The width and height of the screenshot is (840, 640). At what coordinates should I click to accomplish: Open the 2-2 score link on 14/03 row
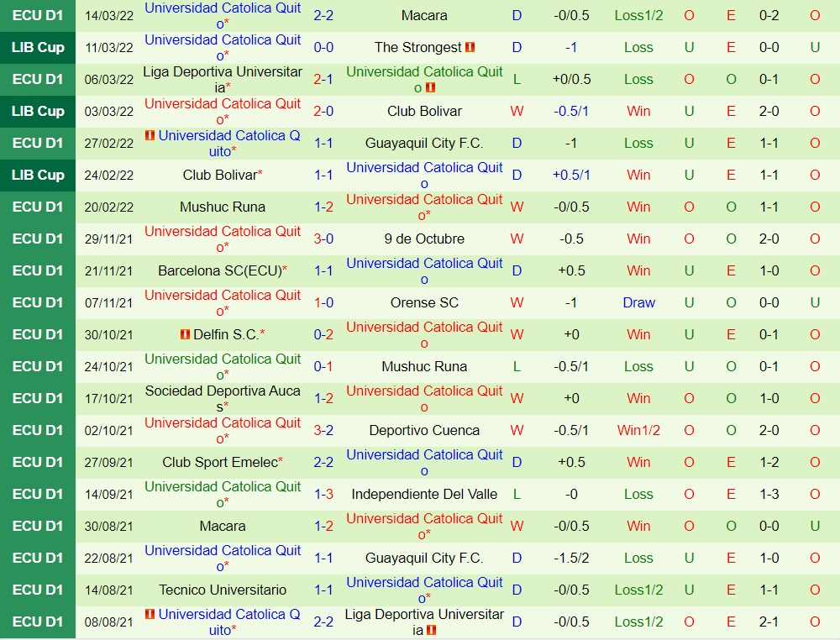(x=323, y=16)
